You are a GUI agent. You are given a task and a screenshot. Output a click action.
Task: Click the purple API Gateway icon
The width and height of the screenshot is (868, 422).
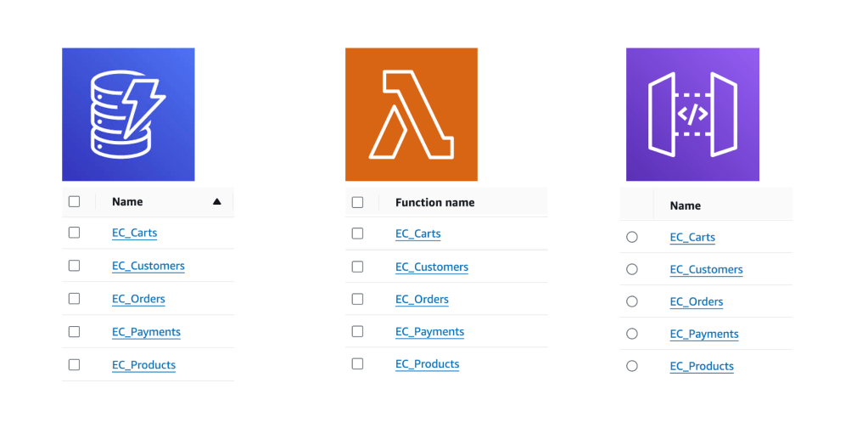(x=692, y=114)
